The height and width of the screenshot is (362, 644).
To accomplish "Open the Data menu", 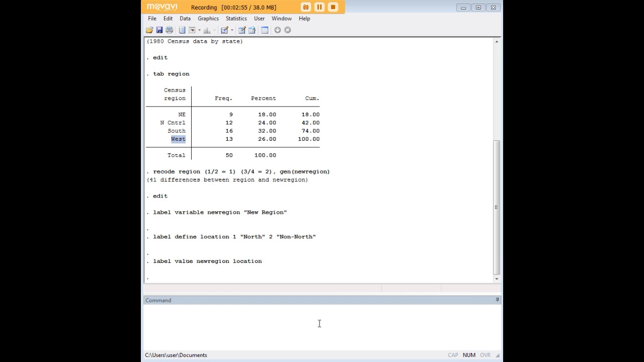I will [x=185, y=19].
